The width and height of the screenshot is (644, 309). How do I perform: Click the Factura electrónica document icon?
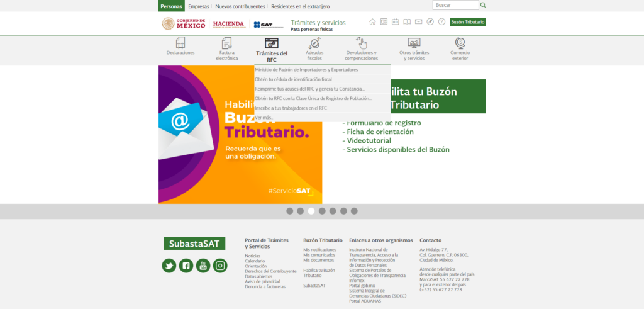click(x=226, y=43)
